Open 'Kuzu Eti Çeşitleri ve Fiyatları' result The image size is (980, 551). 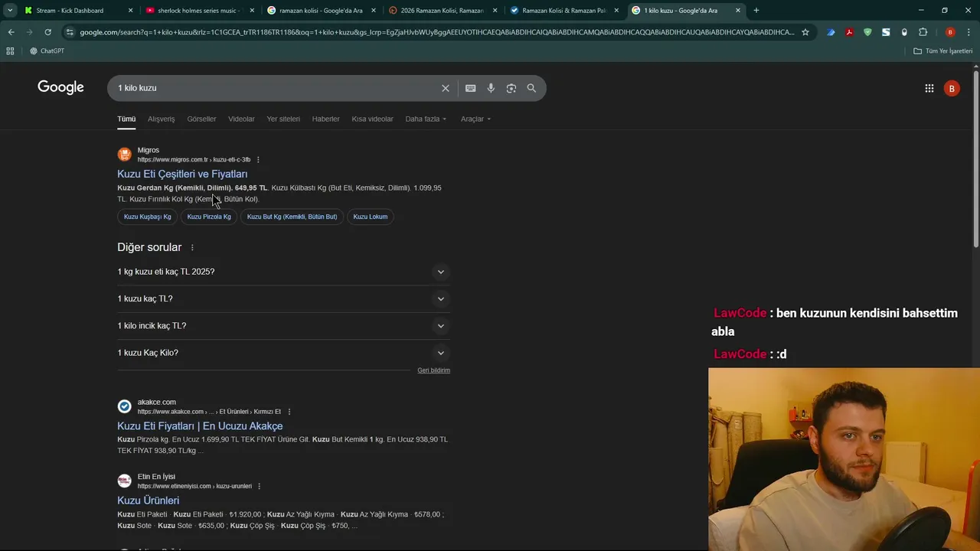[x=182, y=174]
